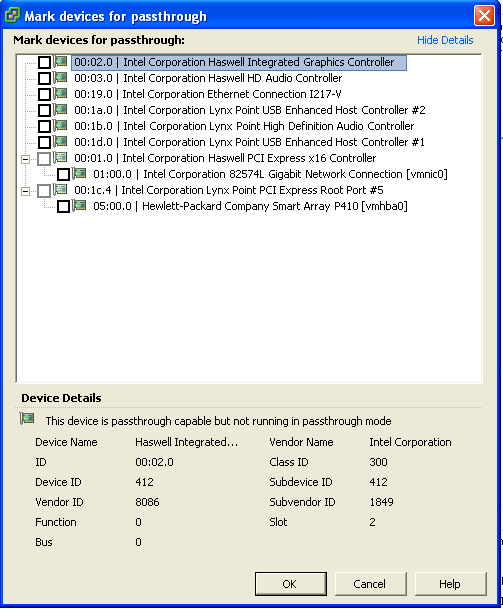Select the 82574L Gigabit Network Connection row

pyautogui.click(x=270, y=174)
